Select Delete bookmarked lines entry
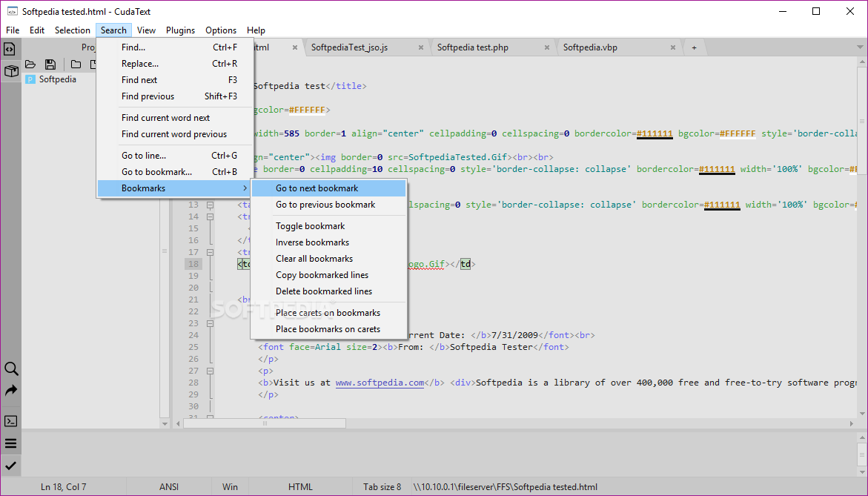The image size is (868, 496). click(x=329, y=291)
